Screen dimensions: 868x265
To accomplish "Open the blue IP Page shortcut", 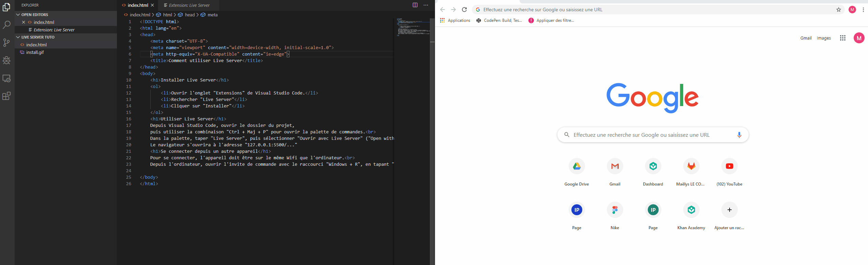I will point(577,216).
